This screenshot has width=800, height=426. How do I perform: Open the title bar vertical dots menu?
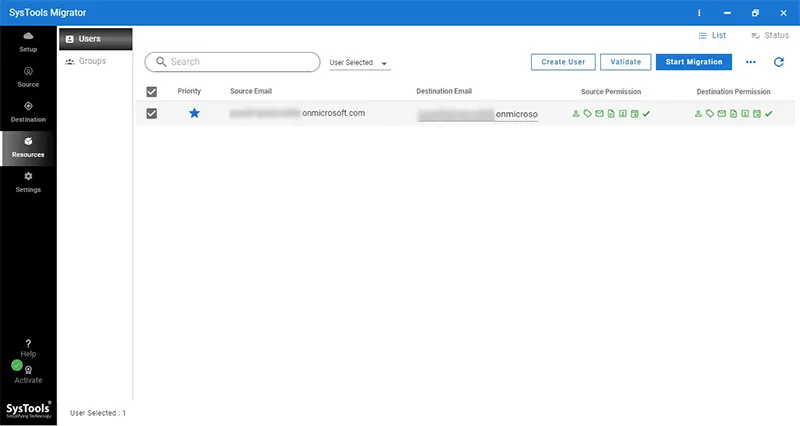[699, 13]
